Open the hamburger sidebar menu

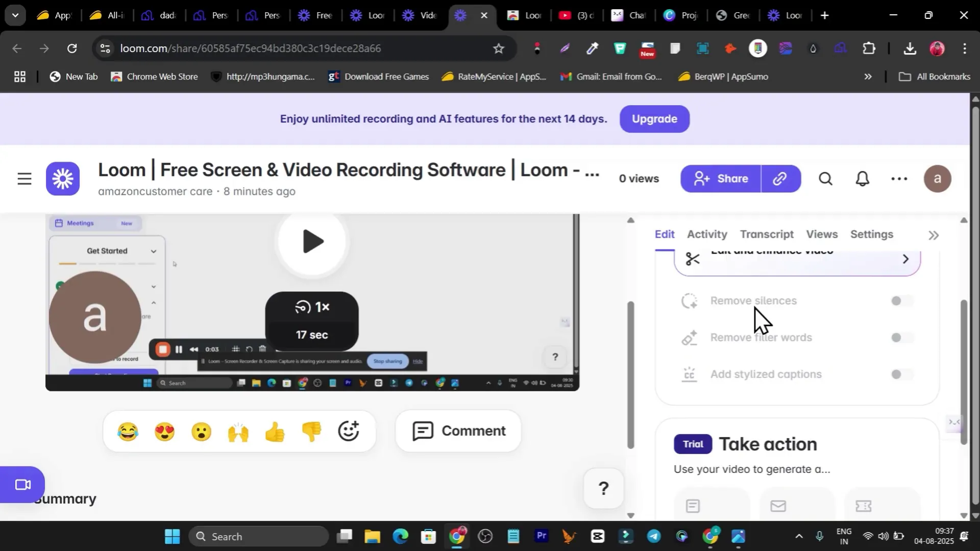24,179
